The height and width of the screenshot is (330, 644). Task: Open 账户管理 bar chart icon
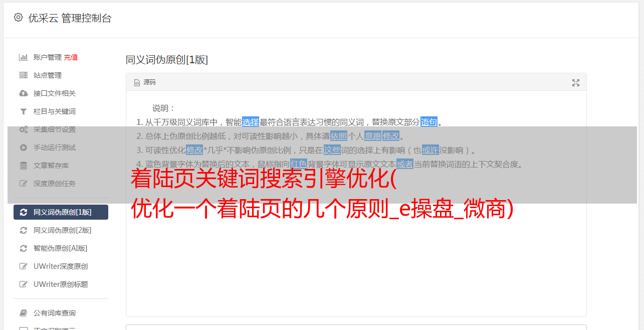point(23,57)
